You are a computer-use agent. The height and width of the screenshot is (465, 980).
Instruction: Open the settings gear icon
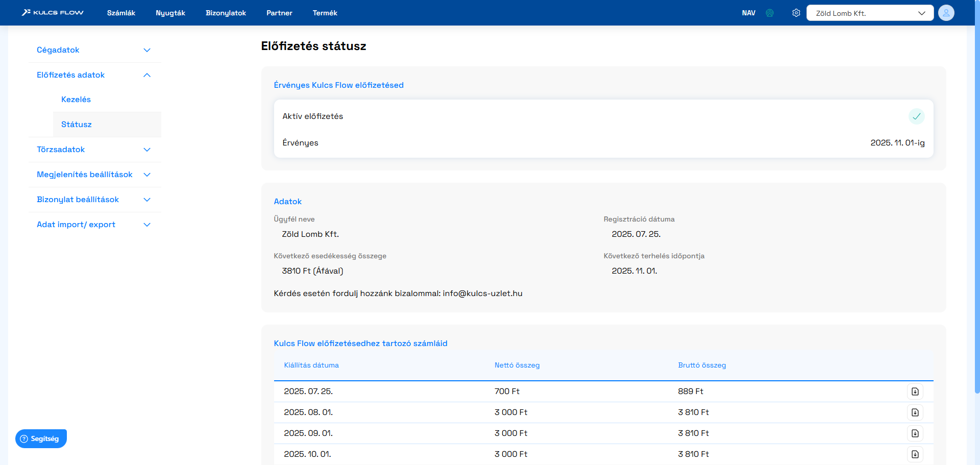pyautogui.click(x=796, y=13)
